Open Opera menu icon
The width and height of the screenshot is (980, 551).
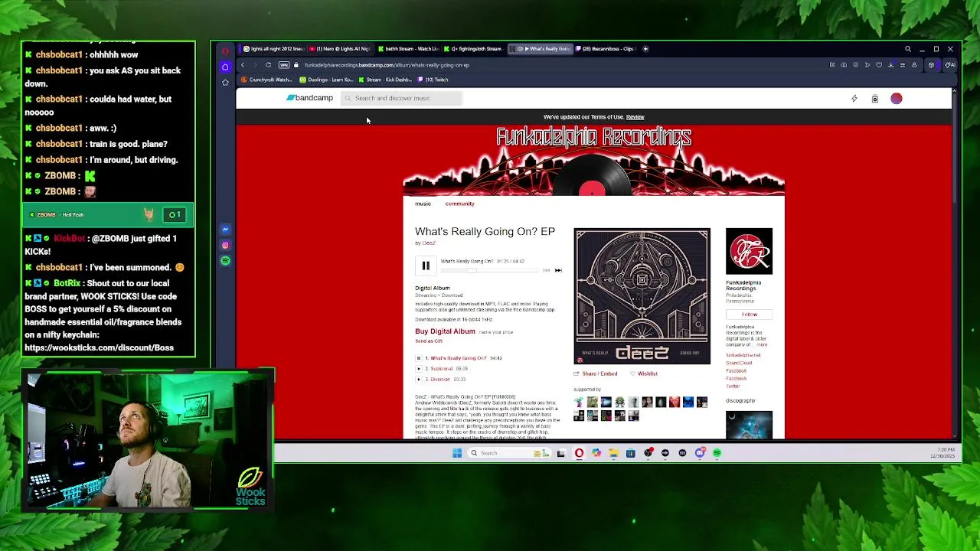(x=225, y=51)
